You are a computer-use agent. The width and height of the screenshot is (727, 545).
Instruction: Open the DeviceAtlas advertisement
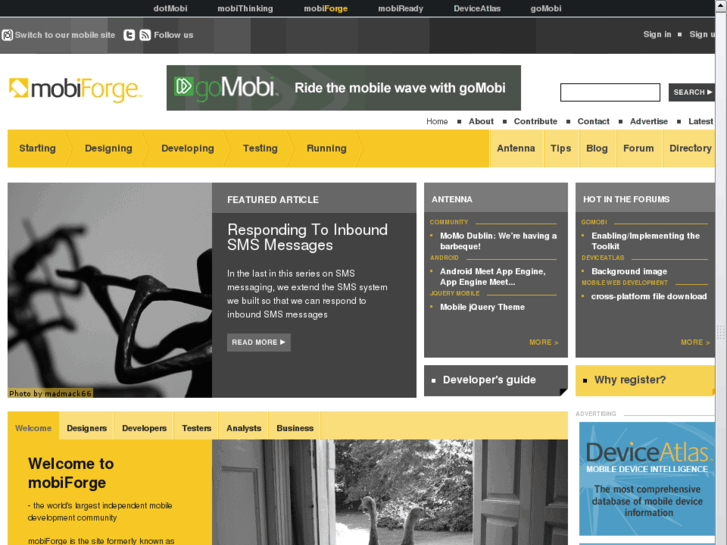[647, 479]
